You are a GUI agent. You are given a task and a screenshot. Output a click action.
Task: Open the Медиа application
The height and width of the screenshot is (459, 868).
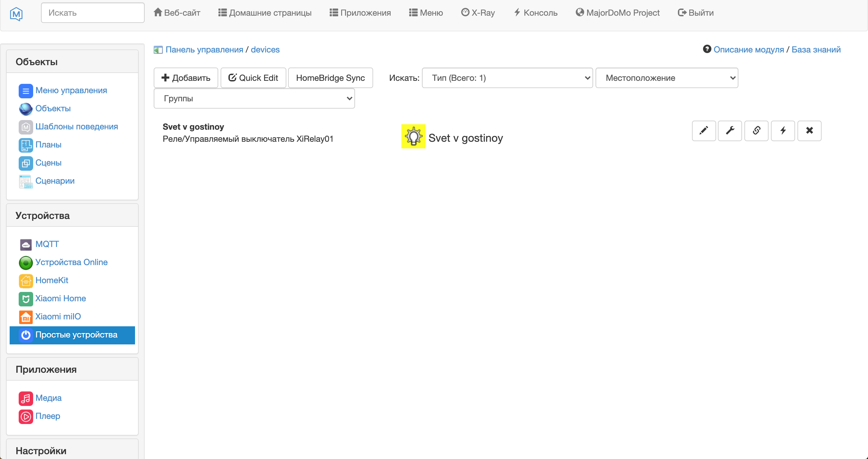[x=48, y=398]
